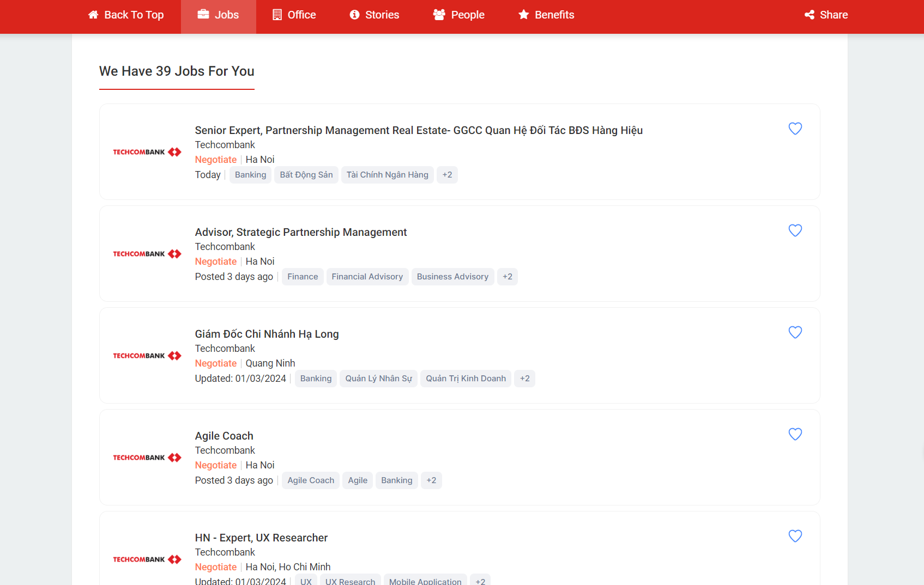Expand +2 more tags on Agile Coach job
The width and height of the screenshot is (924, 585).
[x=431, y=480]
